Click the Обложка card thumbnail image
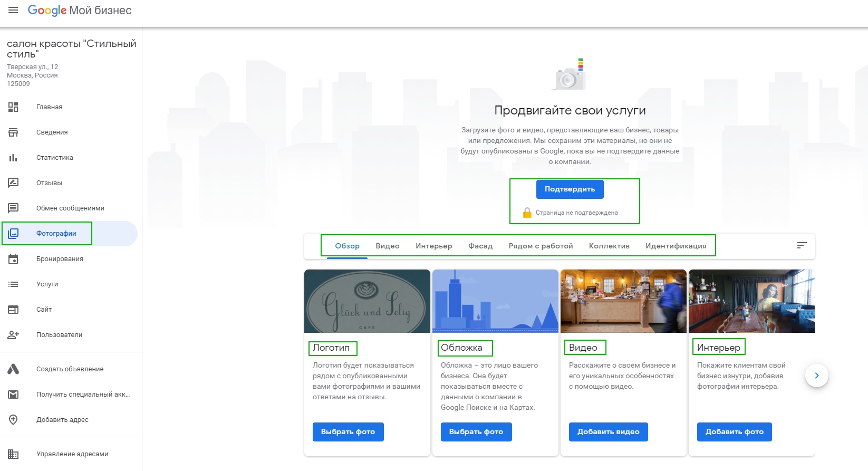 point(495,301)
